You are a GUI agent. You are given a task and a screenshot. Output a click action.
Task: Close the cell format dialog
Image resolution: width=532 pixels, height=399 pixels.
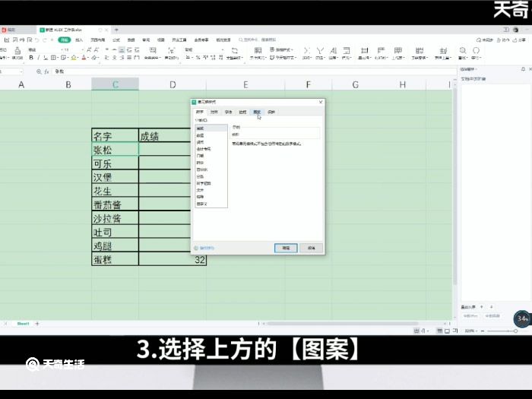321,102
